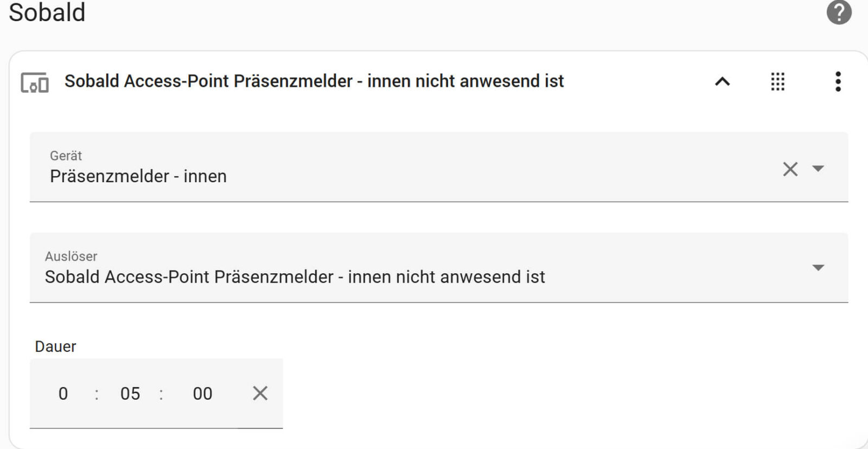Click the hours value in the Dauer field
This screenshot has height=449, width=868.
[63, 394]
